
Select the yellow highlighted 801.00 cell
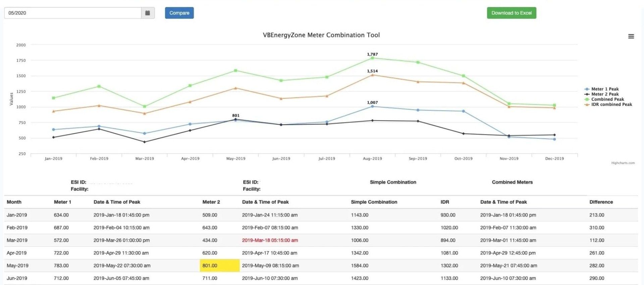(220, 266)
